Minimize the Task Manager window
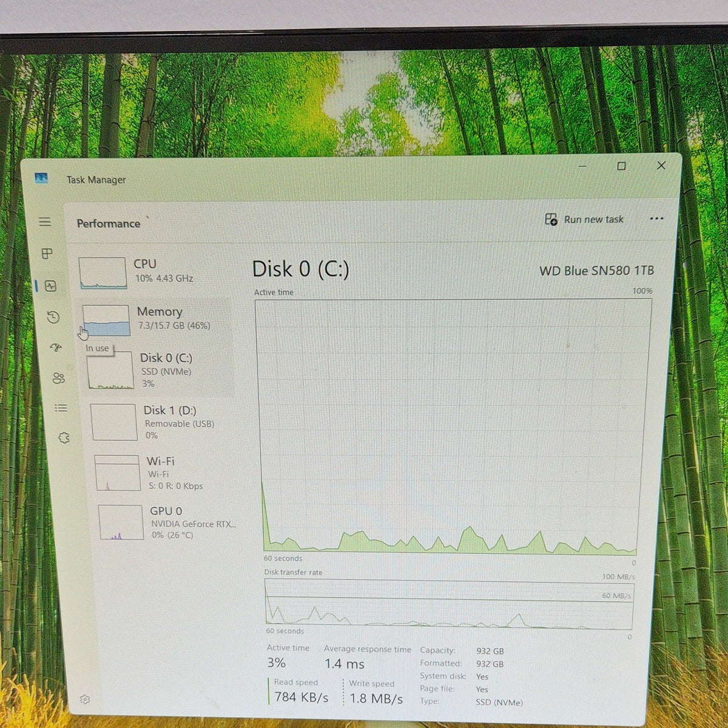Viewport: 728px width, 728px height. [582, 166]
